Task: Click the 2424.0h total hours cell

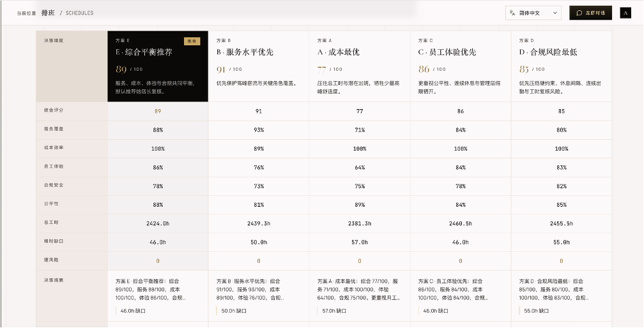Action: click(158, 223)
